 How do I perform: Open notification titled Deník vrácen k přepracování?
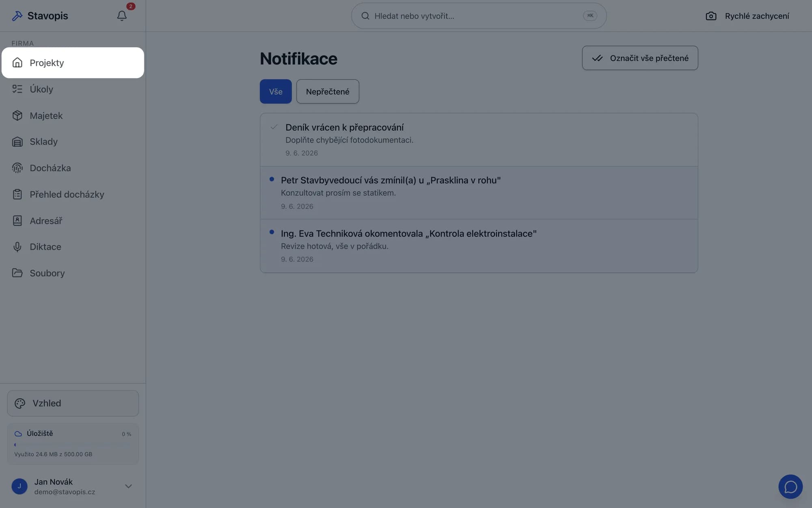coord(479,140)
